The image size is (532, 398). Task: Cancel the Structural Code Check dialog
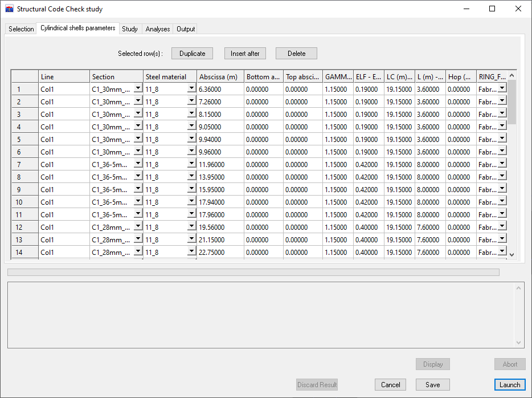[390, 385]
